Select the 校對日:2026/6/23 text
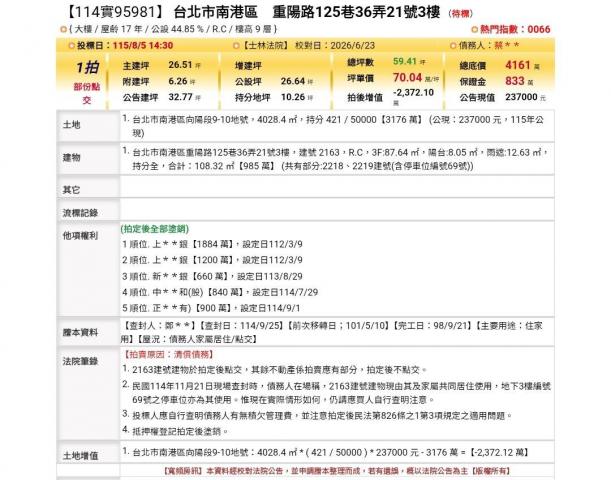This screenshot has width=611, height=480. (335, 46)
